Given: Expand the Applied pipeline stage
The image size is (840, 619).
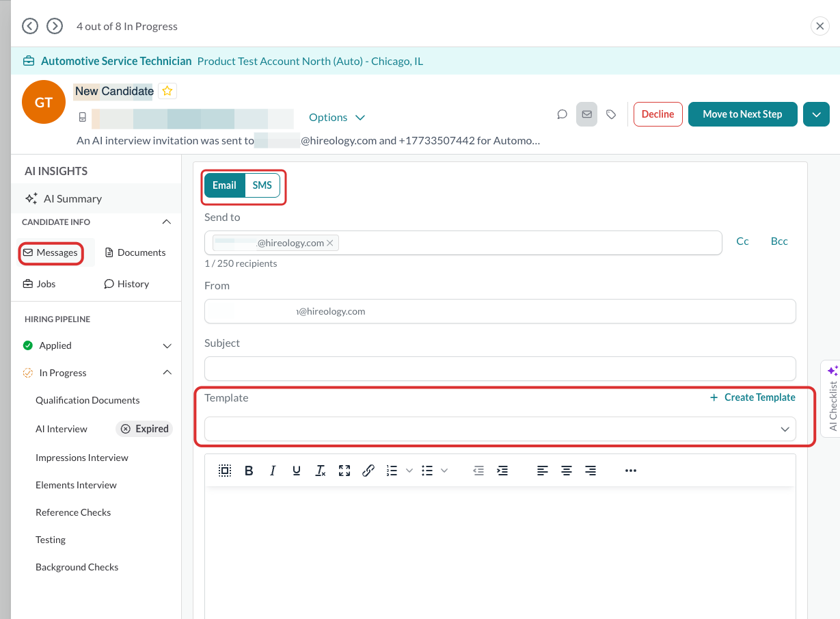Looking at the screenshot, I should coord(167,346).
